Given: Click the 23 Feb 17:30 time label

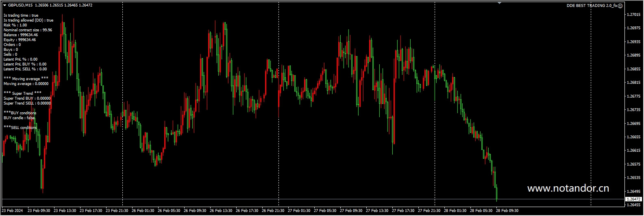Looking at the screenshot, I should click(91, 211).
